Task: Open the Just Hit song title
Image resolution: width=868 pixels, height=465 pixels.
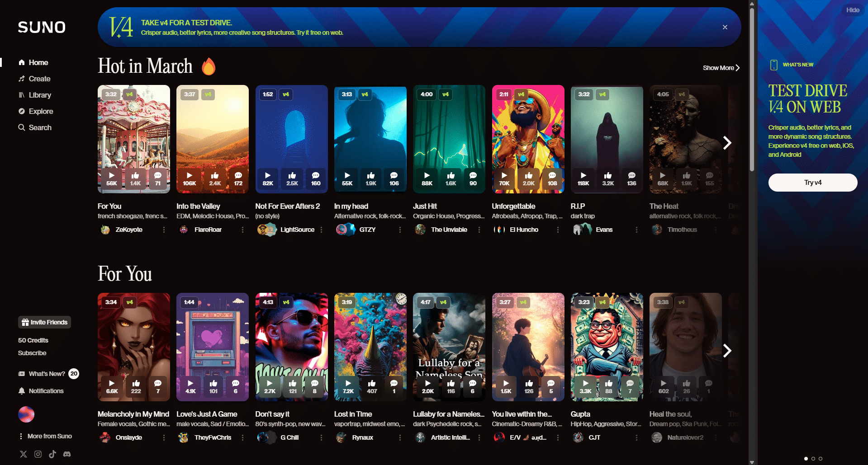Action: point(425,206)
